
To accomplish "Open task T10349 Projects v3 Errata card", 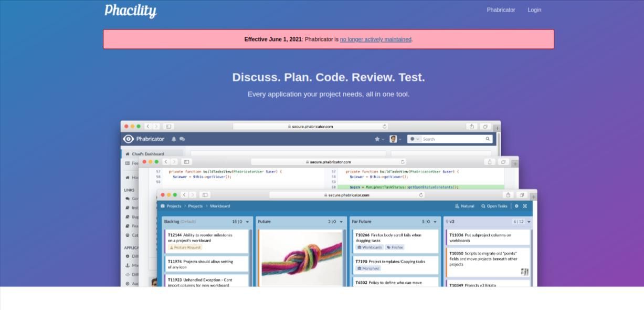I will click(488, 283).
